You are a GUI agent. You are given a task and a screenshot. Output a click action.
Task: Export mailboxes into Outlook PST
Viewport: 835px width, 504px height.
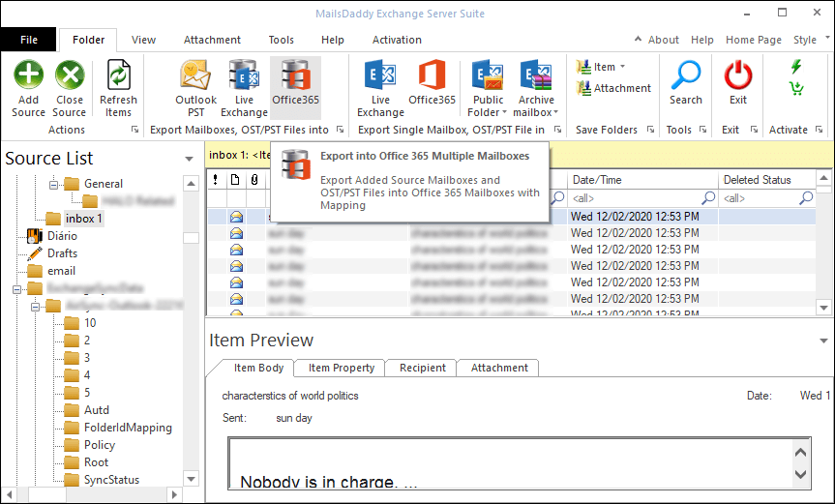pos(195,88)
